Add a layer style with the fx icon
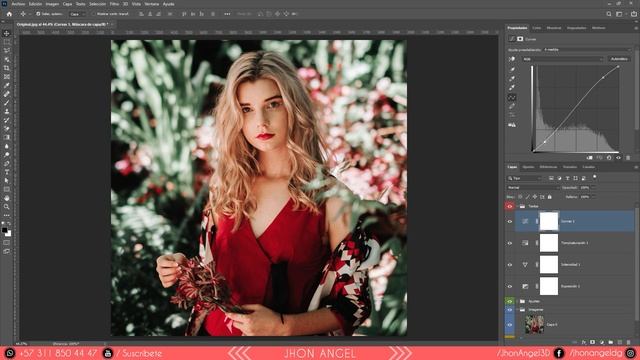This screenshot has height=360, width=640. (584, 342)
